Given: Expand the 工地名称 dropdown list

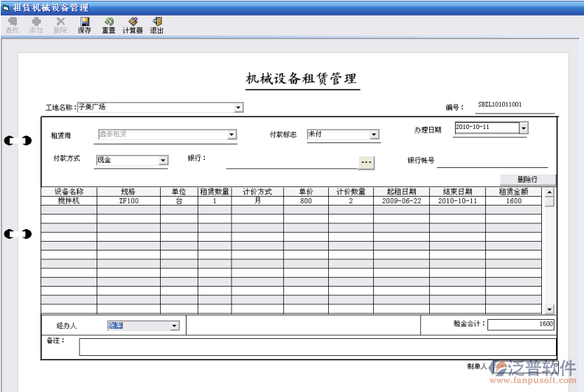Looking at the screenshot, I should (x=238, y=108).
